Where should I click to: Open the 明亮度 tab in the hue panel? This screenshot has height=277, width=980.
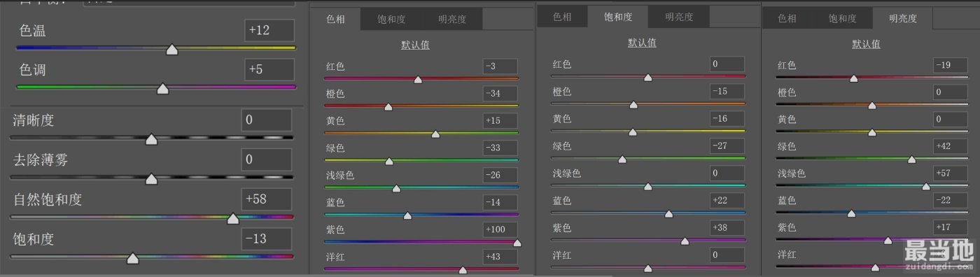[452, 20]
